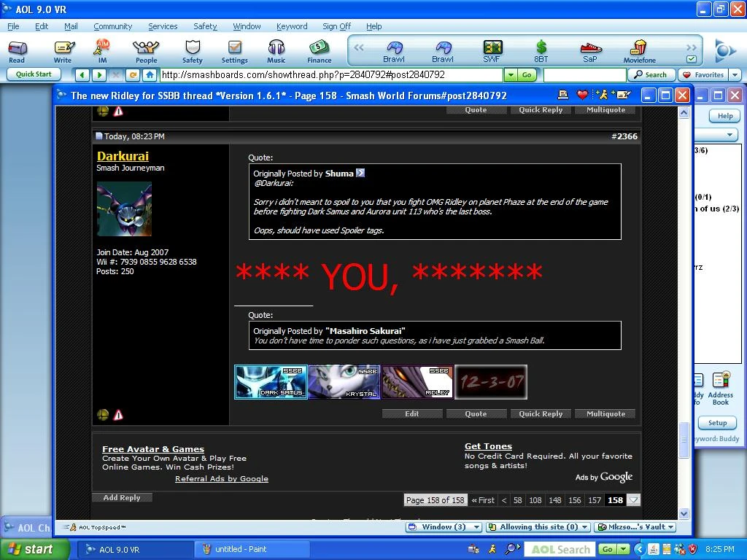Click the Dark Samus signature banner
This screenshot has height=560, width=747.
point(271,382)
